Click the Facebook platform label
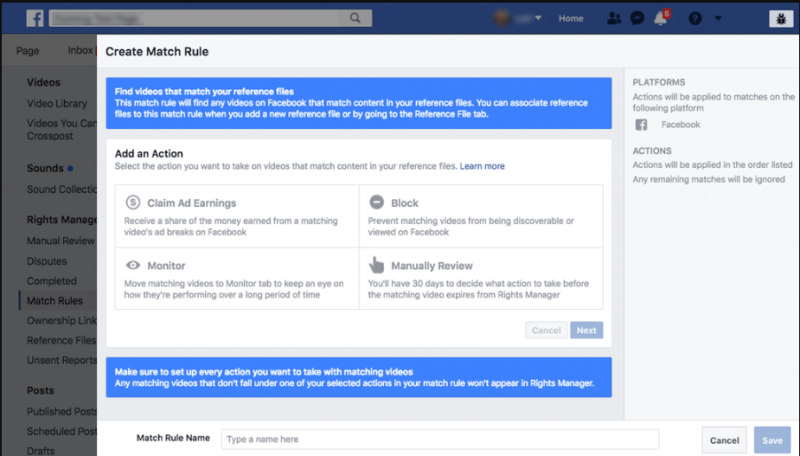800x456 pixels. pos(681,124)
